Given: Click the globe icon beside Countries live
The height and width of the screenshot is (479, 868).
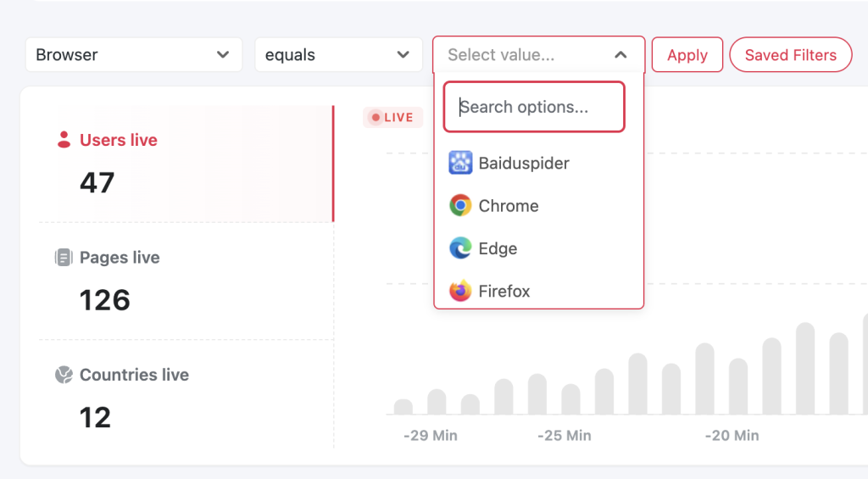Looking at the screenshot, I should (64, 375).
